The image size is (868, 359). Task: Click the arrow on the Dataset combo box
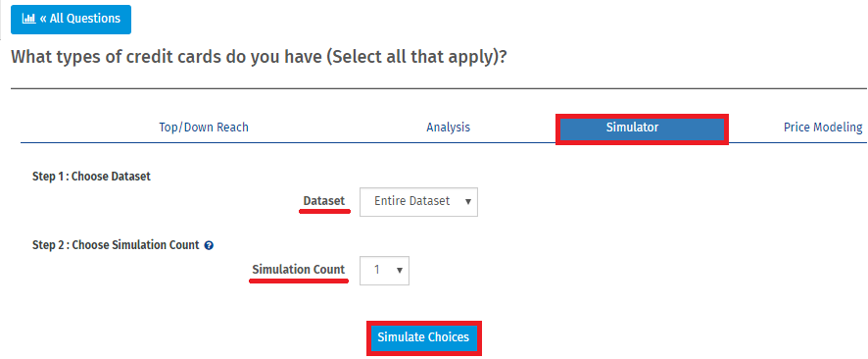click(x=467, y=202)
